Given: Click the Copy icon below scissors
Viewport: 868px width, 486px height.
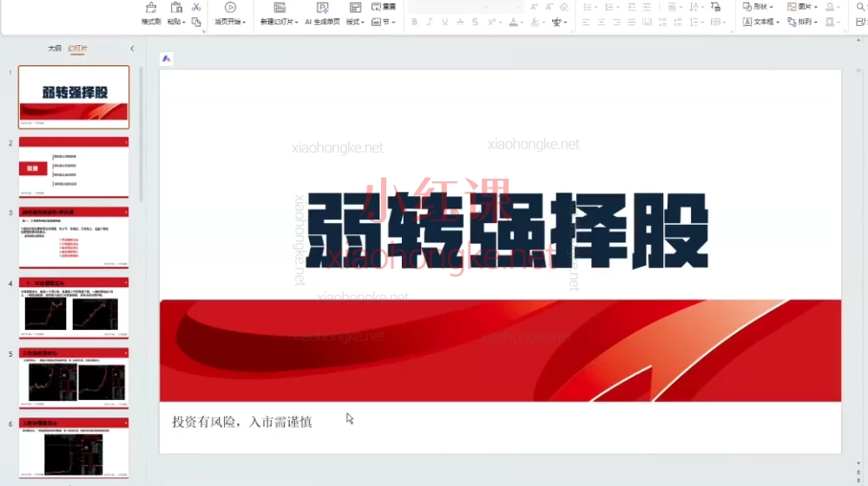Looking at the screenshot, I should [196, 22].
